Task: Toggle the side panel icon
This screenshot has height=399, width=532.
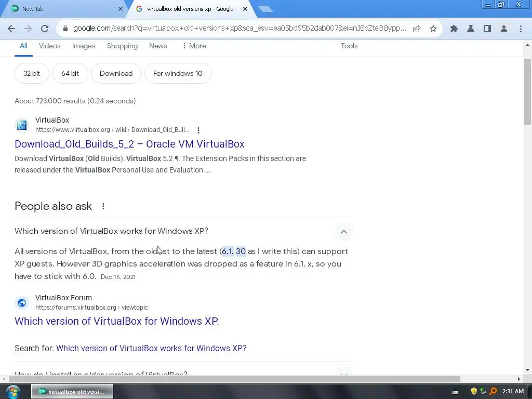Action: [487, 29]
